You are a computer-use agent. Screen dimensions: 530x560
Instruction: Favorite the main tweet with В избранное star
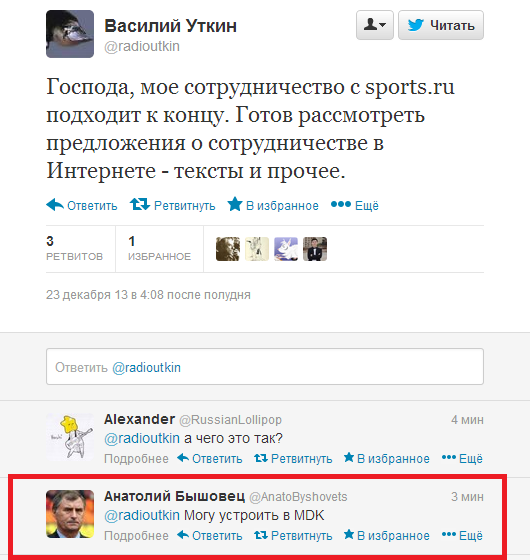point(273,205)
